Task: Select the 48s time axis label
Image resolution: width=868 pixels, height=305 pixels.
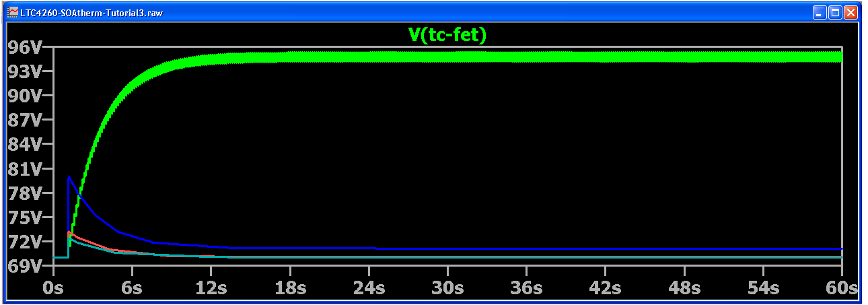Action: pyautogui.click(x=684, y=288)
